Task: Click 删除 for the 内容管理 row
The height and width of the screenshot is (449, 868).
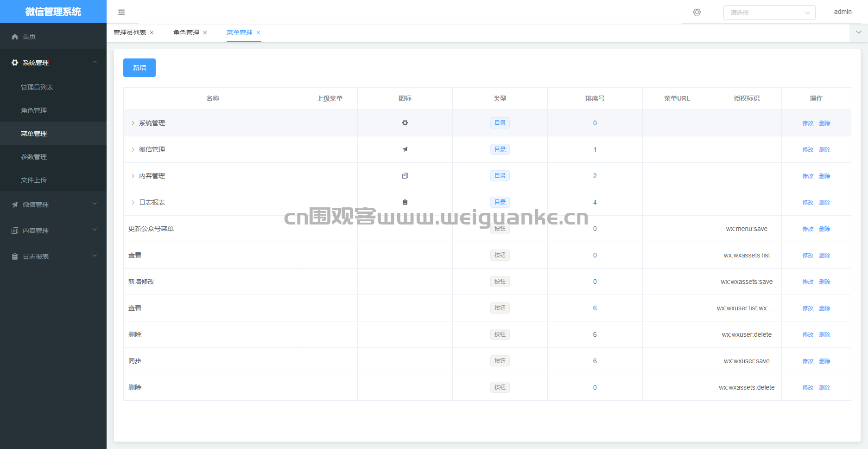Action: click(x=825, y=176)
